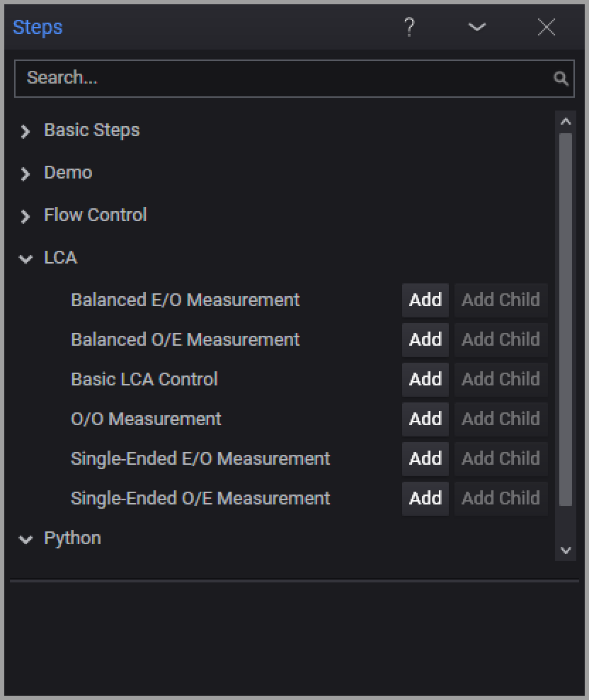Image resolution: width=589 pixels, height=700 pixels.
Task: Click the help question mark icon
Action: tap(409, 28)
